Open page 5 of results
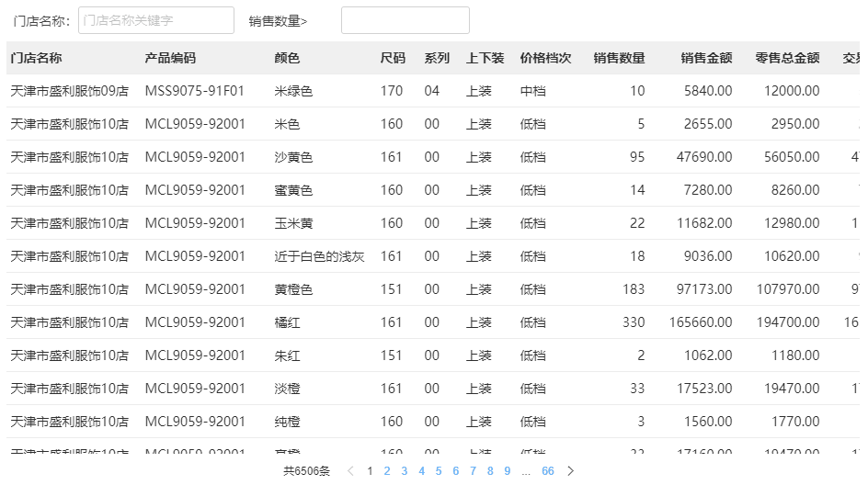This screenshot has width=868, height=485. coord(438,471)
